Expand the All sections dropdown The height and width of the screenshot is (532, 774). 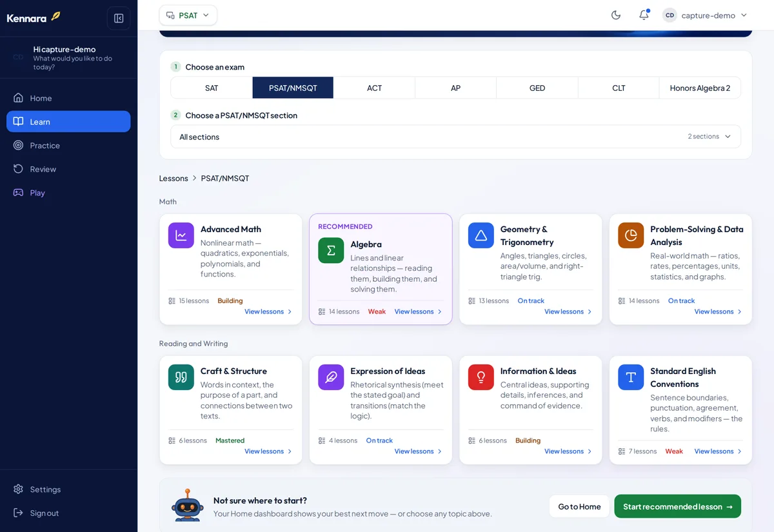click(x=455, y=137)
